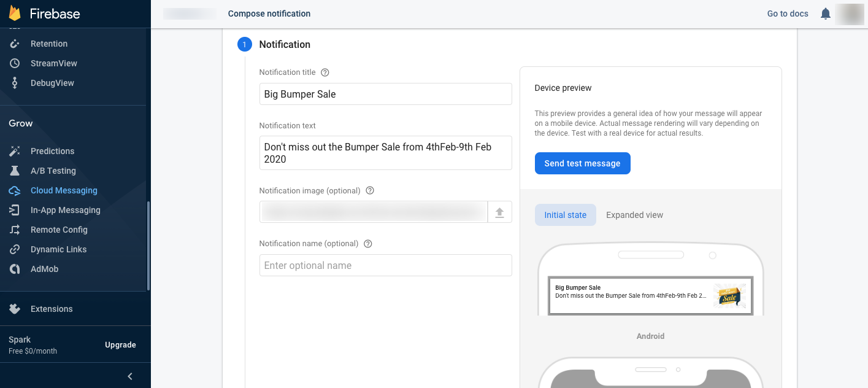
Task: Collapse the sidebar with chevron arrow
Action: [x=129, y=376]
